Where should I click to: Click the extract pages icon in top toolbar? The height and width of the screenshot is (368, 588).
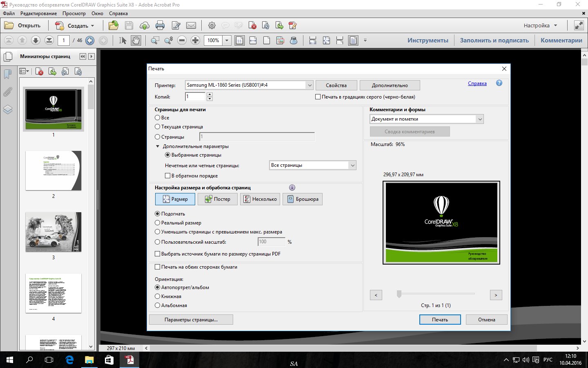click(279, 25)
